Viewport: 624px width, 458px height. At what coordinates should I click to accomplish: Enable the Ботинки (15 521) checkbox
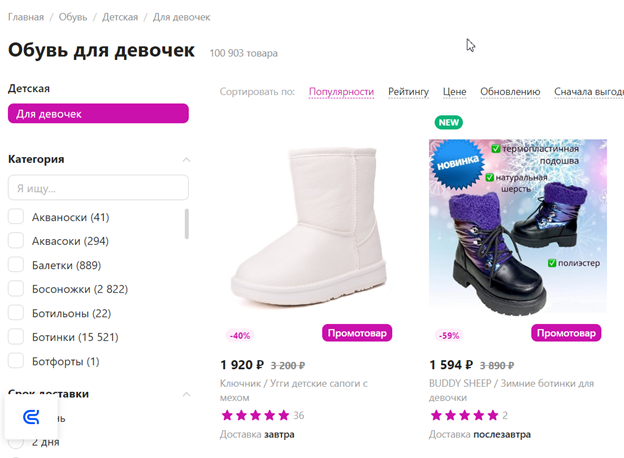(16, 337)
